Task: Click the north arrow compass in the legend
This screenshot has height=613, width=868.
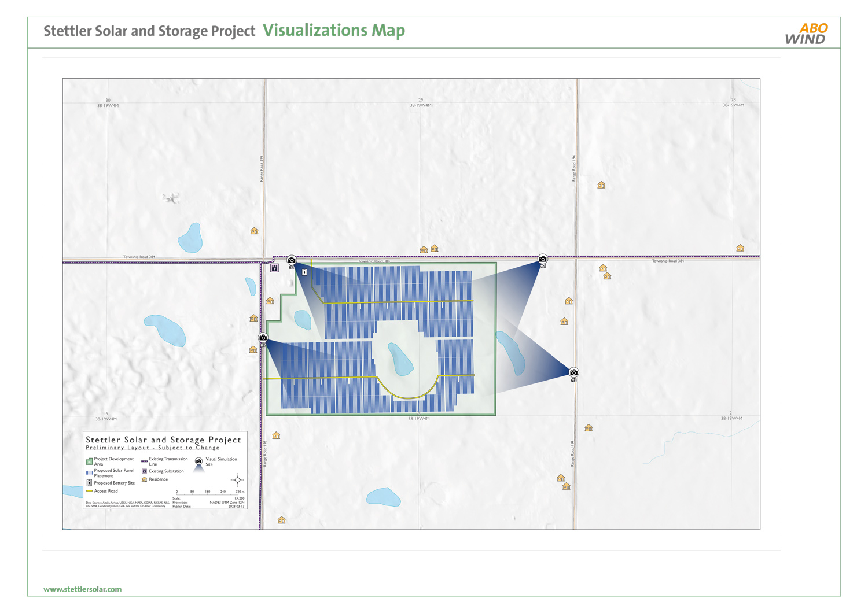Action: point(237,480)
